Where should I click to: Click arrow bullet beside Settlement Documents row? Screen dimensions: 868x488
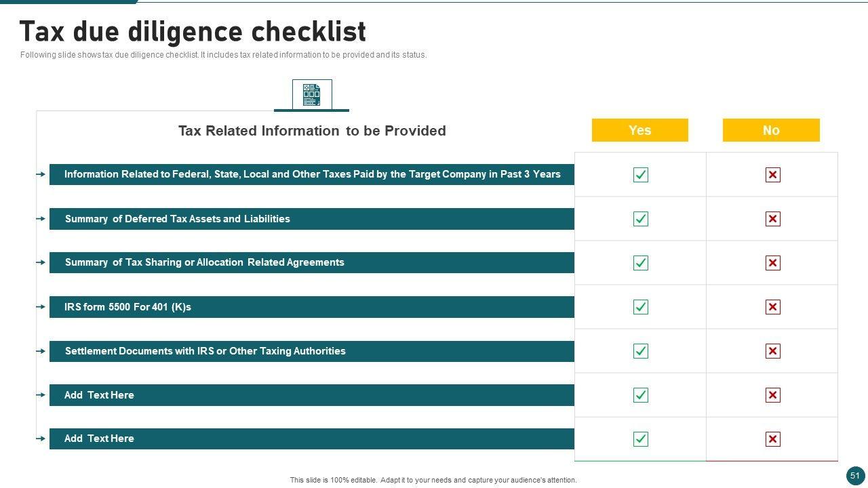click(41, 350)
